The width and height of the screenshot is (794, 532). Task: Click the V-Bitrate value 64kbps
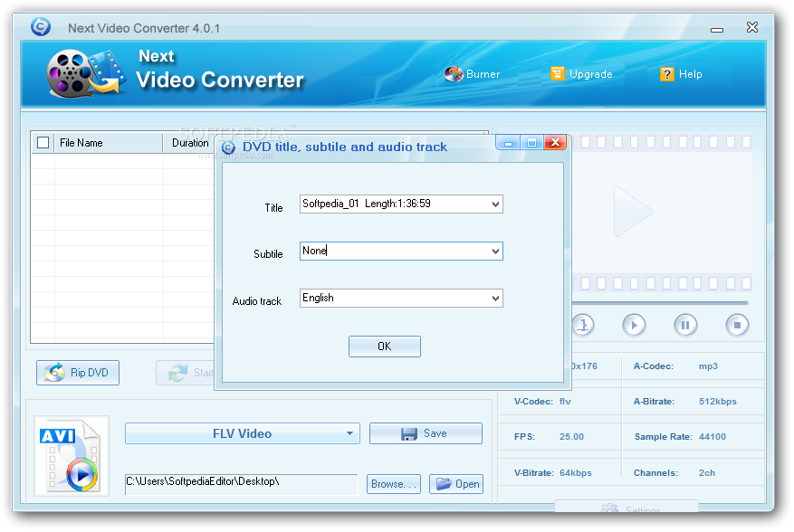pyautogui.click(x=575, y=473)
